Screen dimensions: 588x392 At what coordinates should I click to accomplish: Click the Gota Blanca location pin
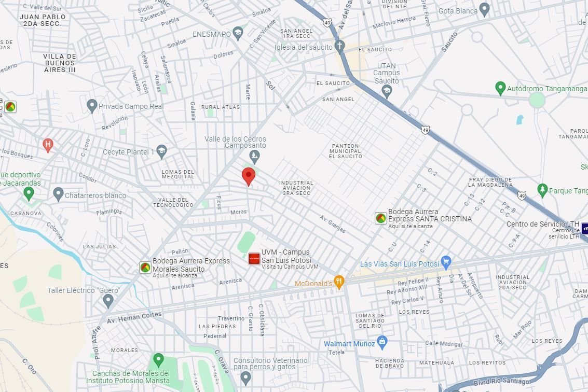485,10
